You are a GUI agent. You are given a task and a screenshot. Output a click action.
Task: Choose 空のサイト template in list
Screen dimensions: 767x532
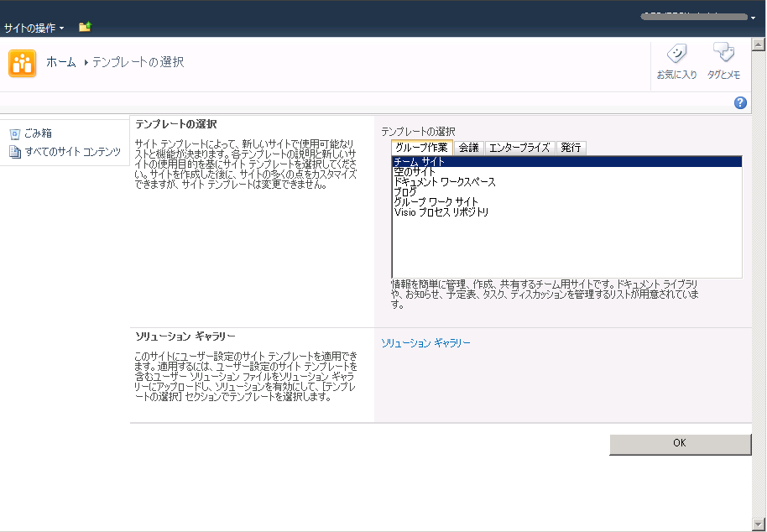[415, 172]
